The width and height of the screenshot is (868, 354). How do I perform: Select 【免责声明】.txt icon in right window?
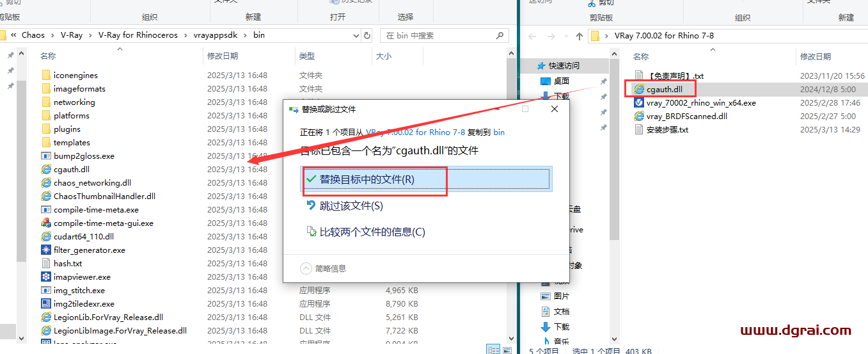coord(639,76)
